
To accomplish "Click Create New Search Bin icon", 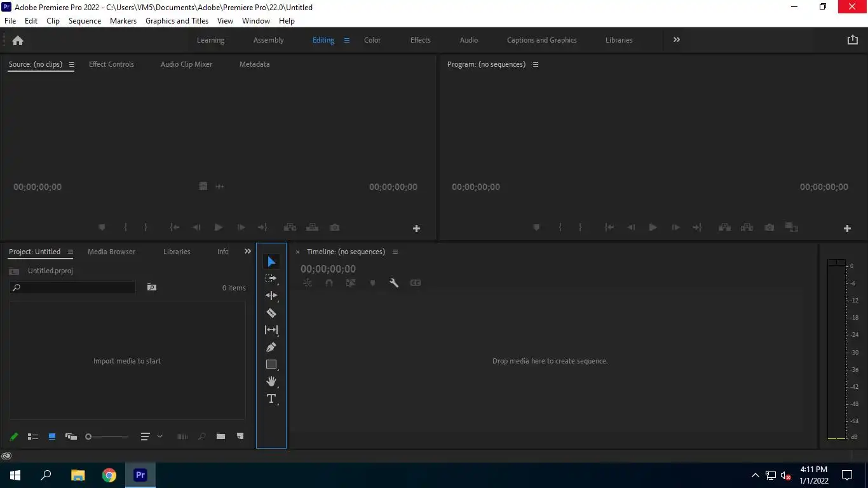I will (151, 287).
